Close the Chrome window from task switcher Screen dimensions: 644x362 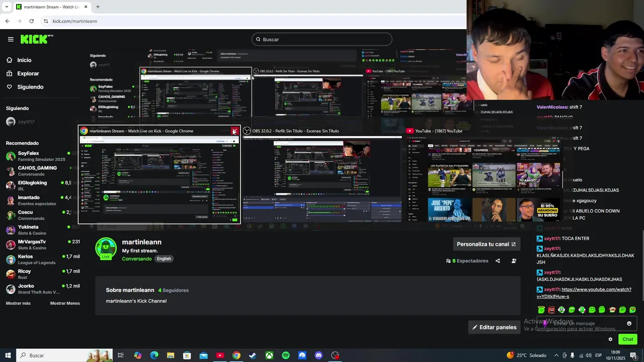tap(234, 131)
